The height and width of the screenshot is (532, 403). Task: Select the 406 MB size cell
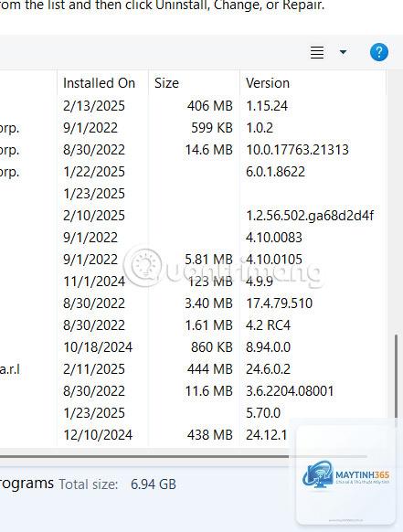(210, 106)
